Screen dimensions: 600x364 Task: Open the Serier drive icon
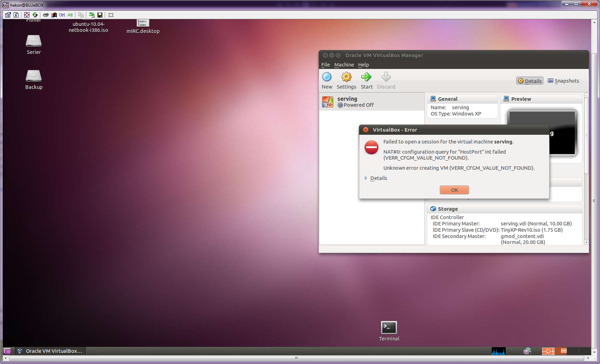[x=34, y=45]
